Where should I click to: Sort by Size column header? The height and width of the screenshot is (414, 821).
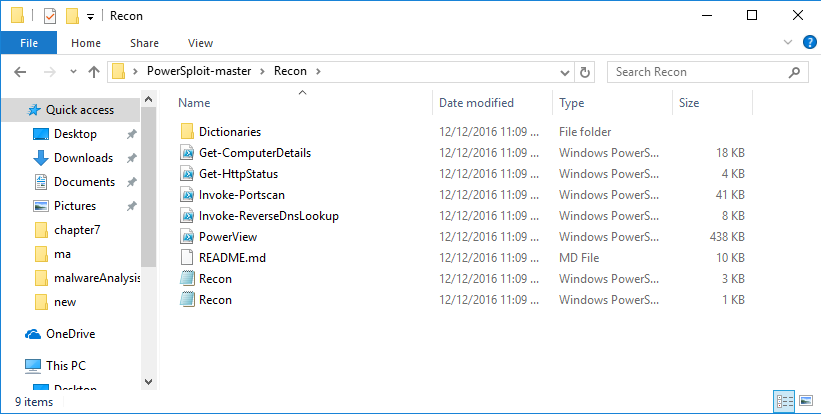(689, 103)
